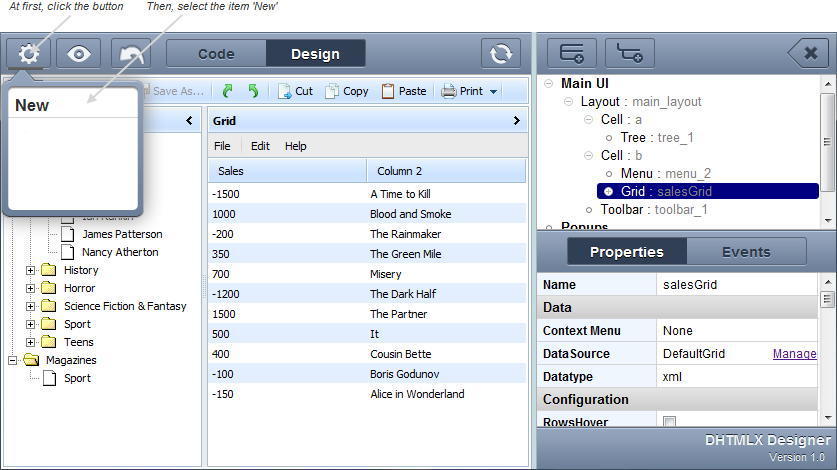Switch to the Design tab

(x=315, y=54)
